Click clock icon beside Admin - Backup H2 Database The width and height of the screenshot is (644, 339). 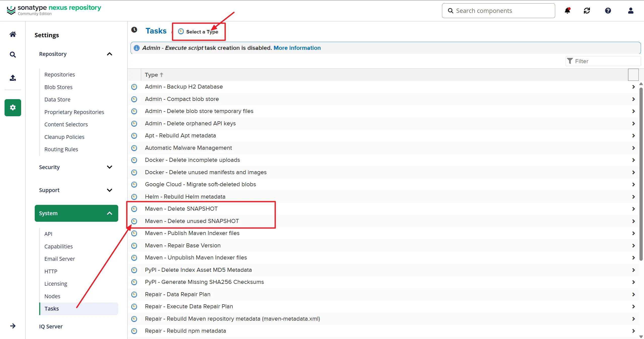[x=134, y=87]
